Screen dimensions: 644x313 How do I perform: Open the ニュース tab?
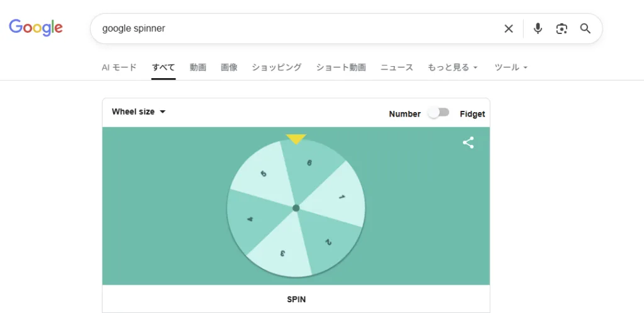pos(396,67)
